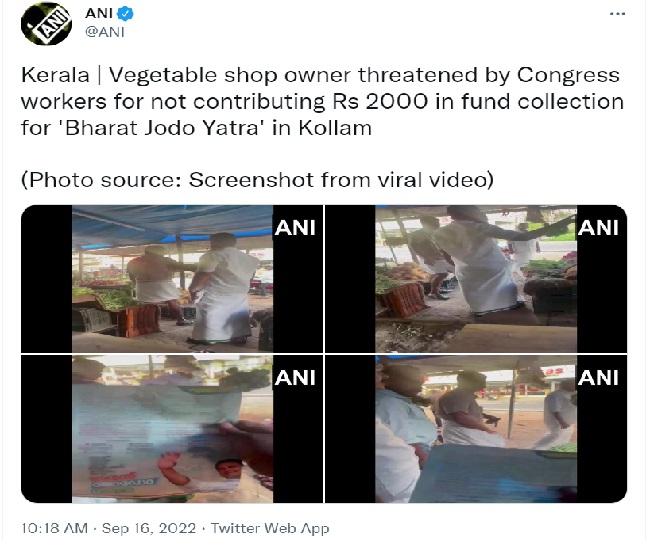Click the blue verified badge
Image resolution: width=650 pixels, height=540 pixels.
[x=125, y=14]
